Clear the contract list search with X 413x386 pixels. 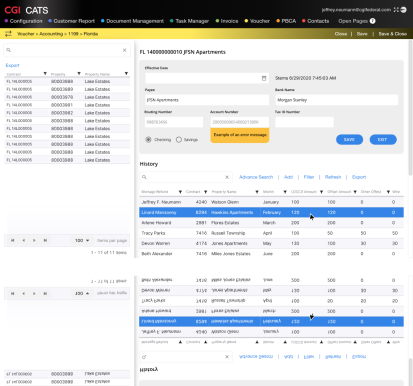tap(124, 50)
